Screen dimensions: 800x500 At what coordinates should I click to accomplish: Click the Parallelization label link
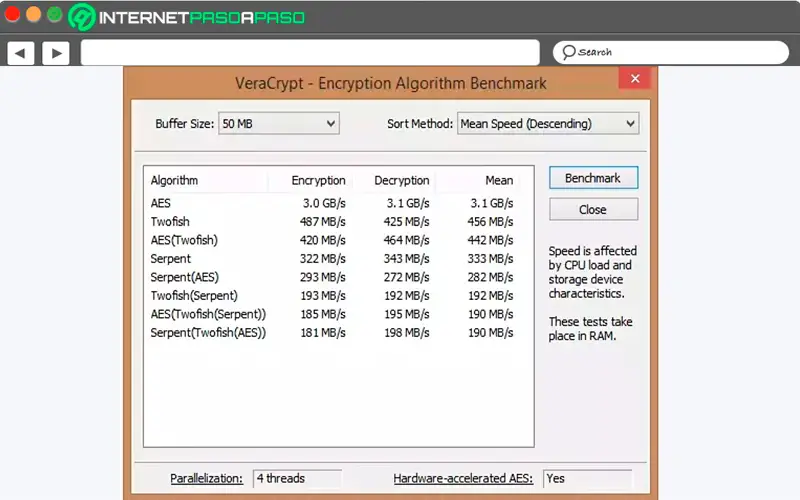(206, 479)
